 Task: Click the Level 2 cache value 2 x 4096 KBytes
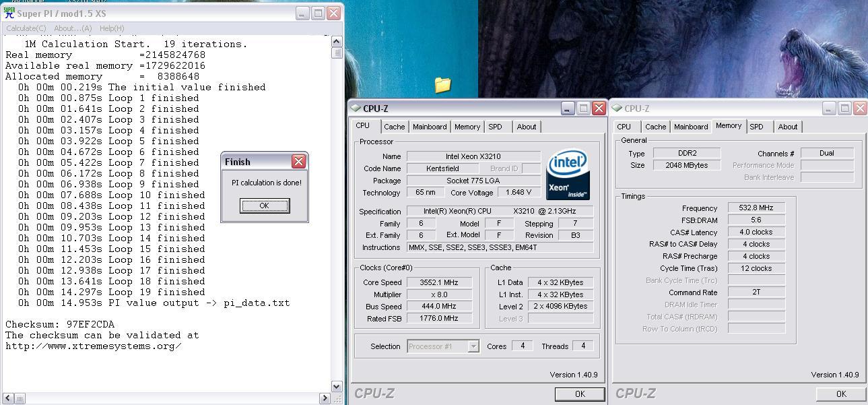561,307
